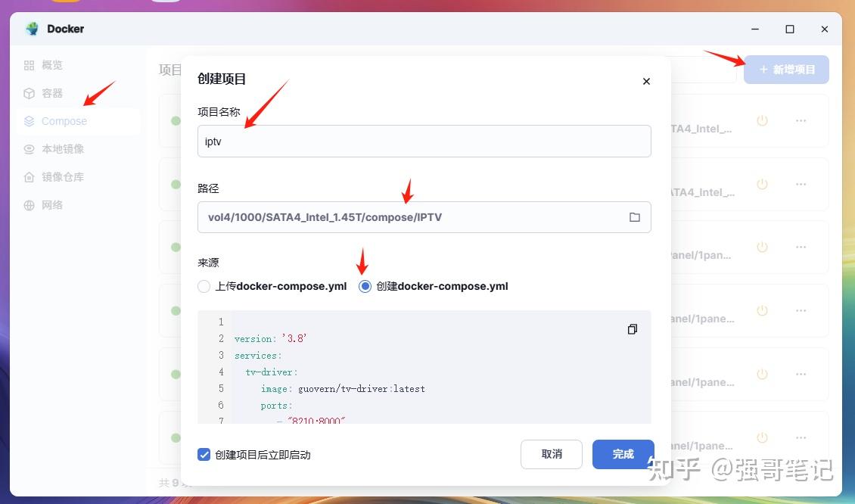
Task: Close the 创建项目 dialog
Action: point(646,81)
